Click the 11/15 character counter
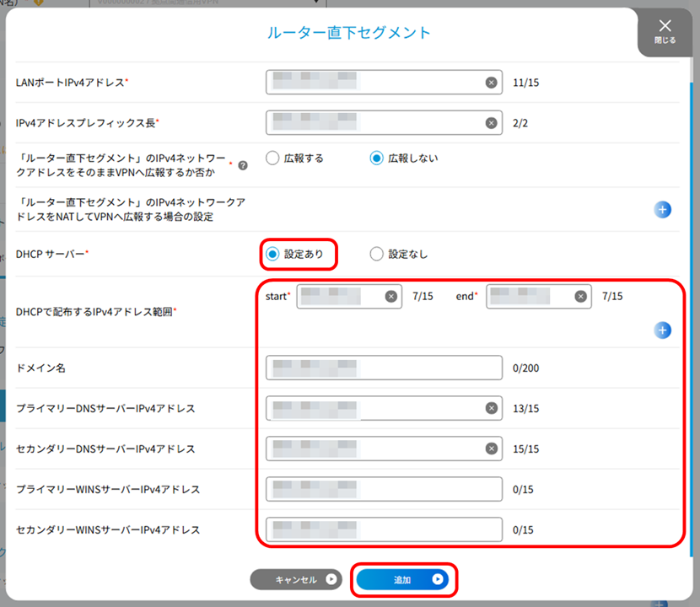700x607 pixels. click(526, 83)
